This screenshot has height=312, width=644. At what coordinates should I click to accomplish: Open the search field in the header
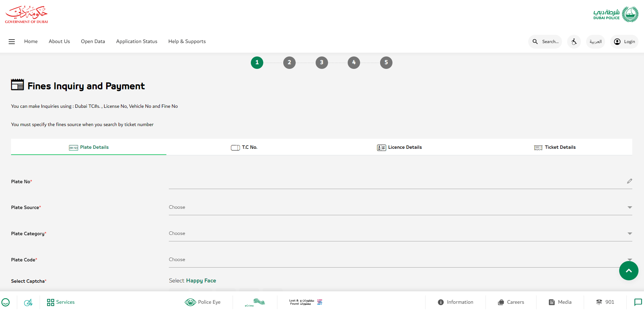[545, 41]
